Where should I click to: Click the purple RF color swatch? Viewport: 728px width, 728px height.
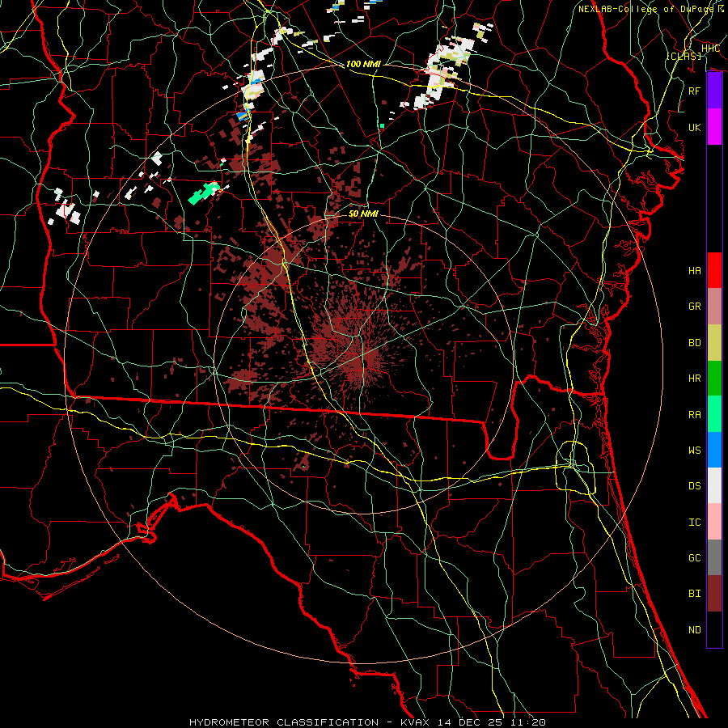click(714, 91)
